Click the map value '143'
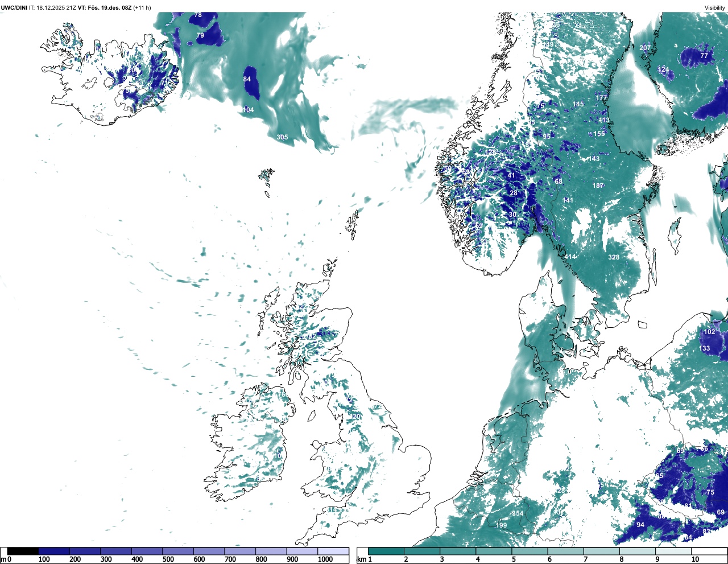 tap(594, 159)
